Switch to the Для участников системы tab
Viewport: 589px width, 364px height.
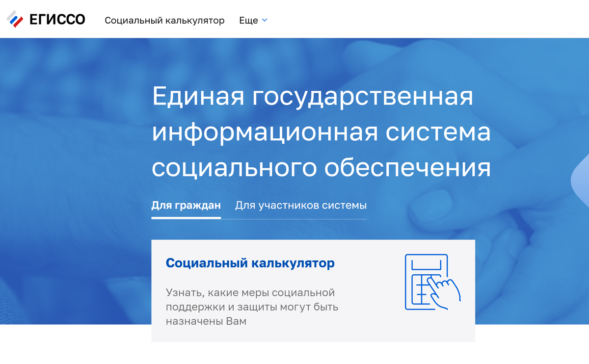coord(300,205)
